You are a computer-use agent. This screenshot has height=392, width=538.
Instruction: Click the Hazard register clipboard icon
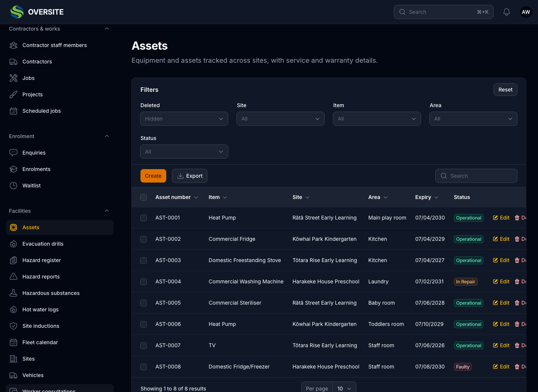tap(13, 260)
